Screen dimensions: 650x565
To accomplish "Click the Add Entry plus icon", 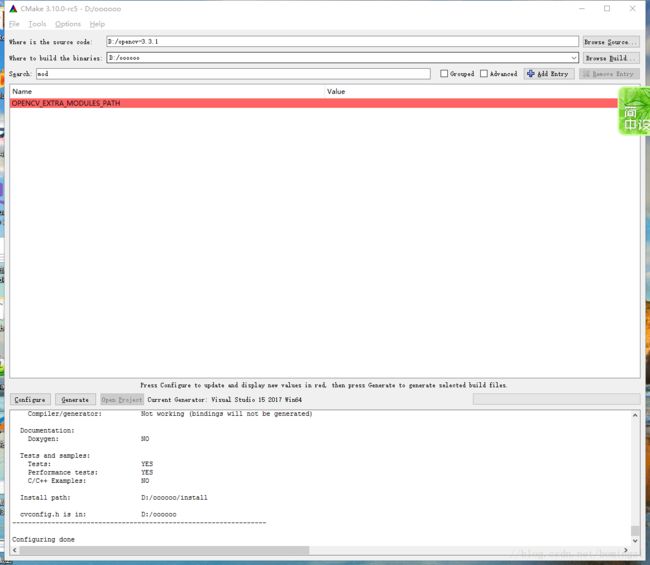I will [531, 74].
